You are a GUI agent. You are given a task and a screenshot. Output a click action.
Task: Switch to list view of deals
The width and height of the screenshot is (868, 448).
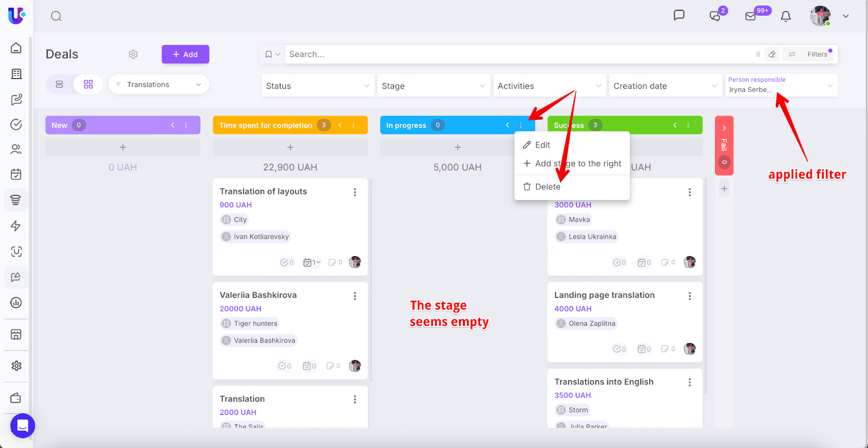click(60, 85)
